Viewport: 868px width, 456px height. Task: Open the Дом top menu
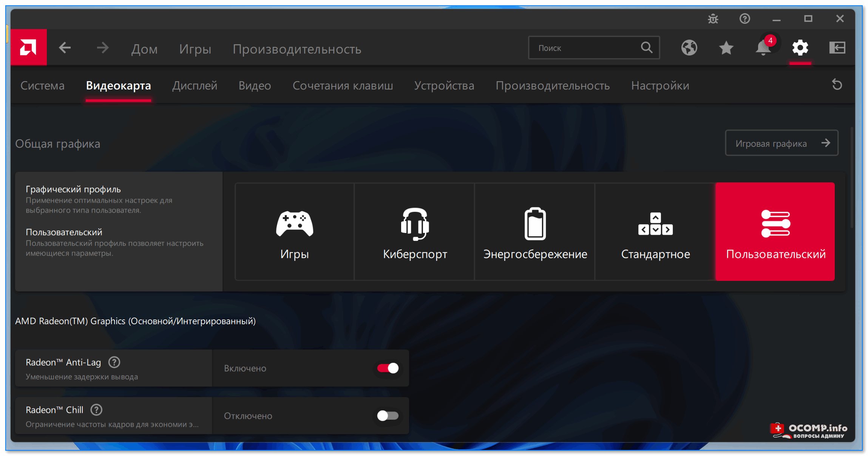pos(144,49)
